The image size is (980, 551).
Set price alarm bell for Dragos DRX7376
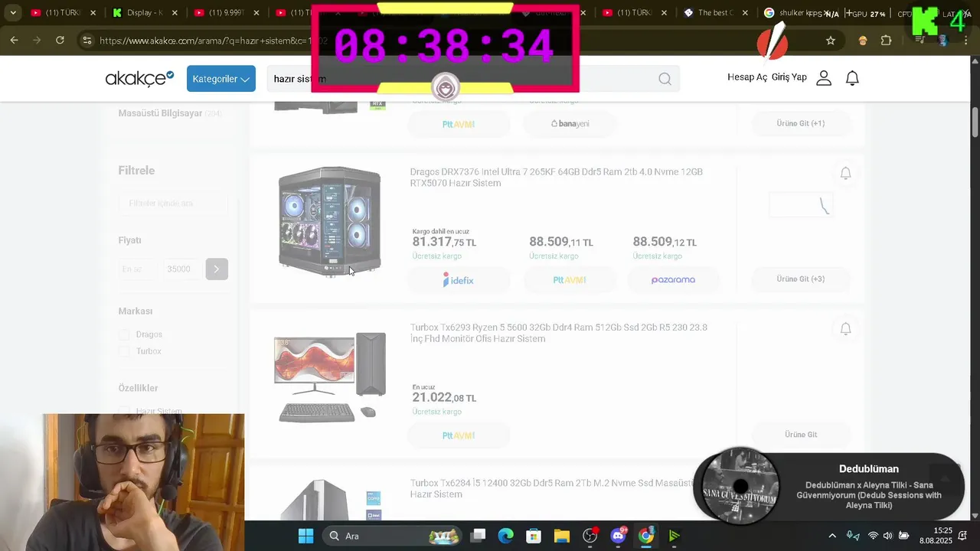point(845,173)
